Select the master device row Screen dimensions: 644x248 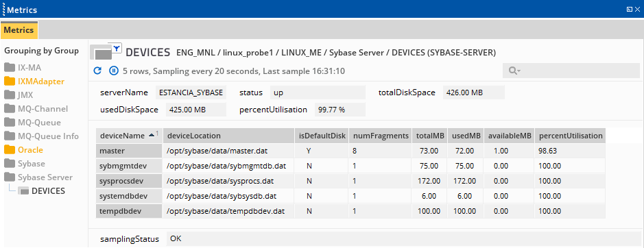coord(350,151)
